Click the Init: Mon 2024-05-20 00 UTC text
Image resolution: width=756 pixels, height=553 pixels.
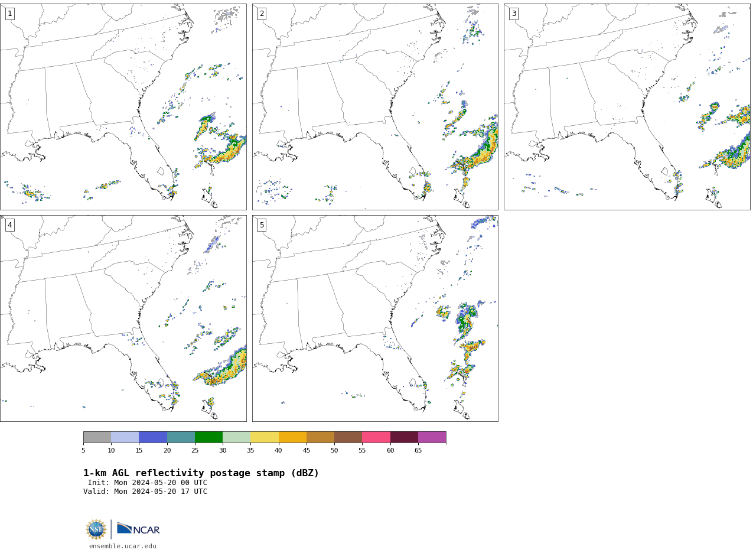click(148, 483)
